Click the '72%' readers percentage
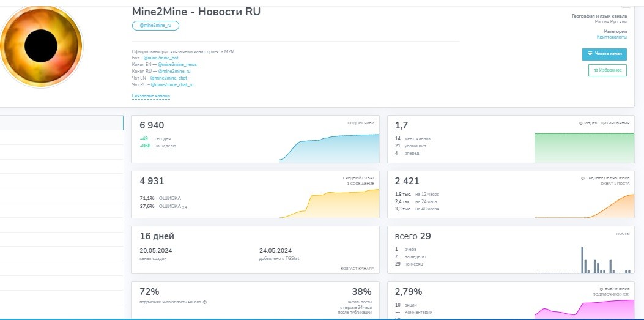Viewport: 644px width, 320px height. (149, 292)
